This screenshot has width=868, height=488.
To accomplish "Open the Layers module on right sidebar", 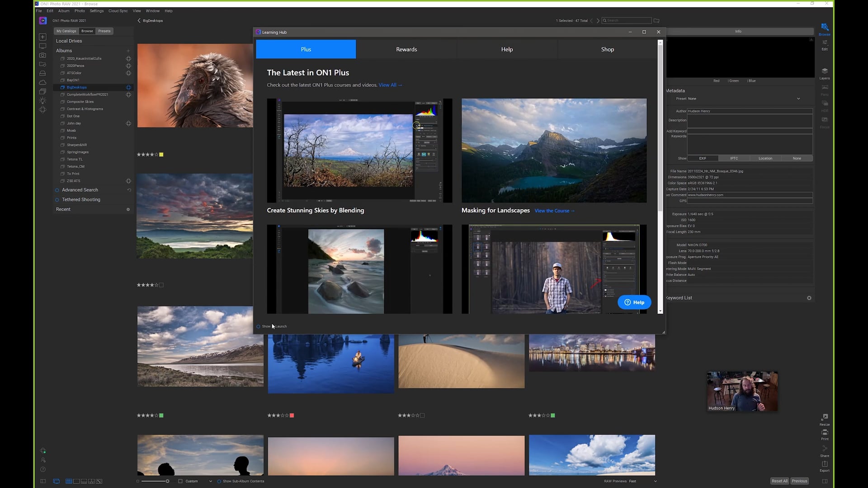I will pos(825,74).
